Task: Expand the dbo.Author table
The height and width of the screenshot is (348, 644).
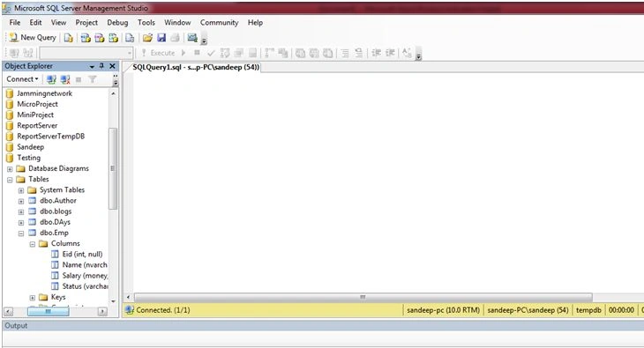Action: (21, 201)
